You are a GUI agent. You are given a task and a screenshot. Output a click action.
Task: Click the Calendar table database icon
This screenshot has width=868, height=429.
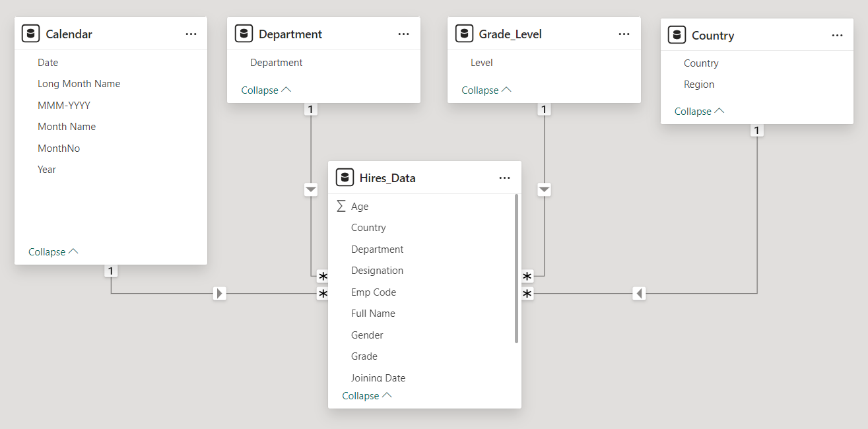point(30,34)
